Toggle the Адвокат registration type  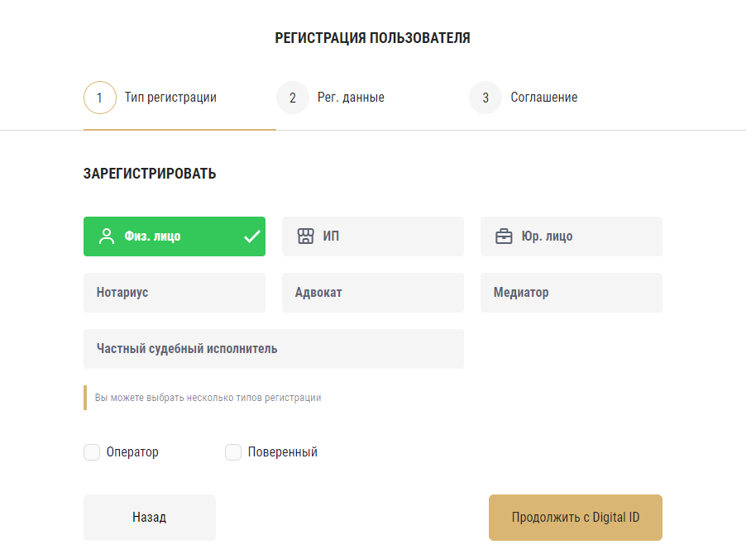(x=372, y=292)
